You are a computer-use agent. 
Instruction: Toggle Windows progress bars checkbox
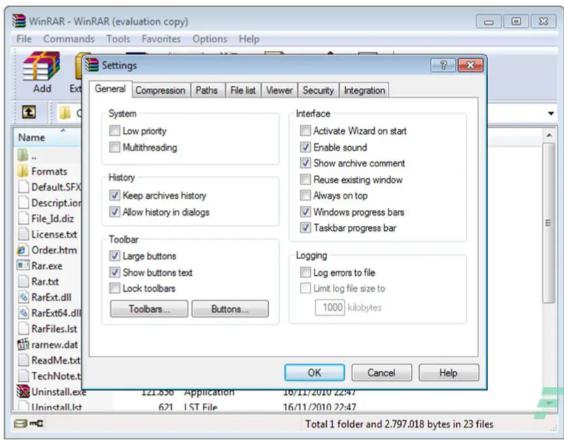[305, 212]
